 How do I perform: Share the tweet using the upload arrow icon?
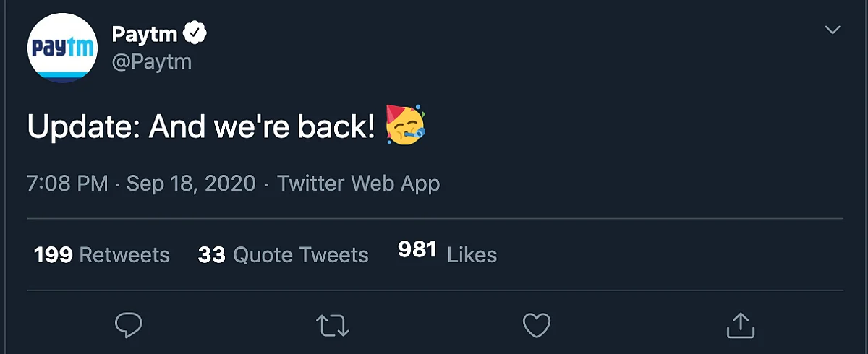(740, 325)
